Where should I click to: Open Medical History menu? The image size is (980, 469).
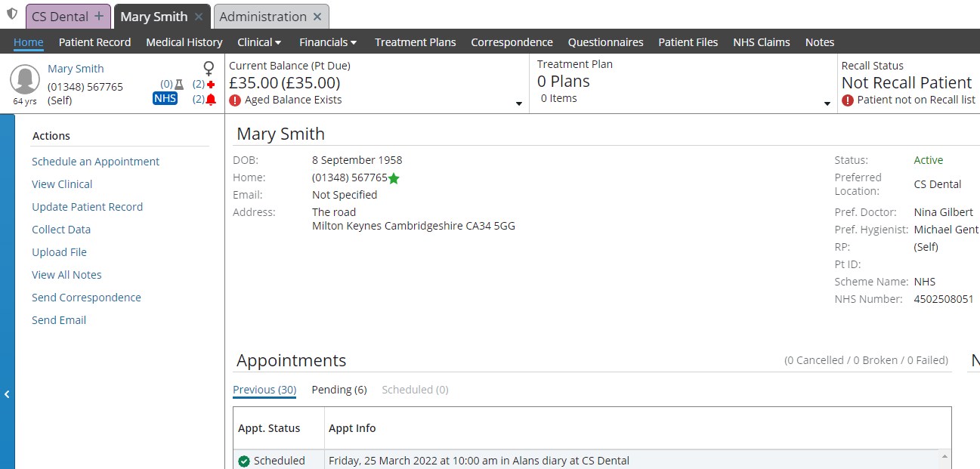pos(184,42)
